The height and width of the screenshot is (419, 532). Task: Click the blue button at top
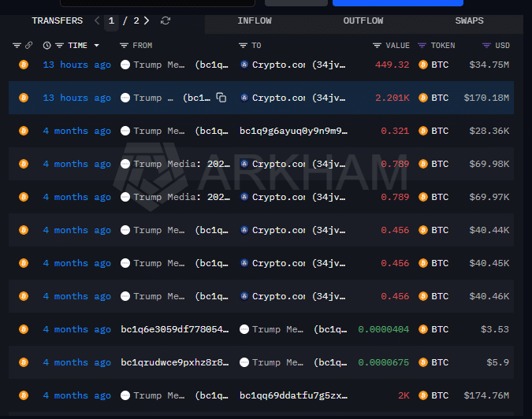tap(398, 2)
